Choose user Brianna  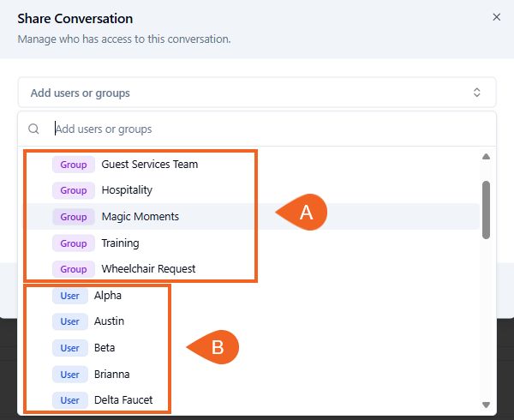pos(112,375)
